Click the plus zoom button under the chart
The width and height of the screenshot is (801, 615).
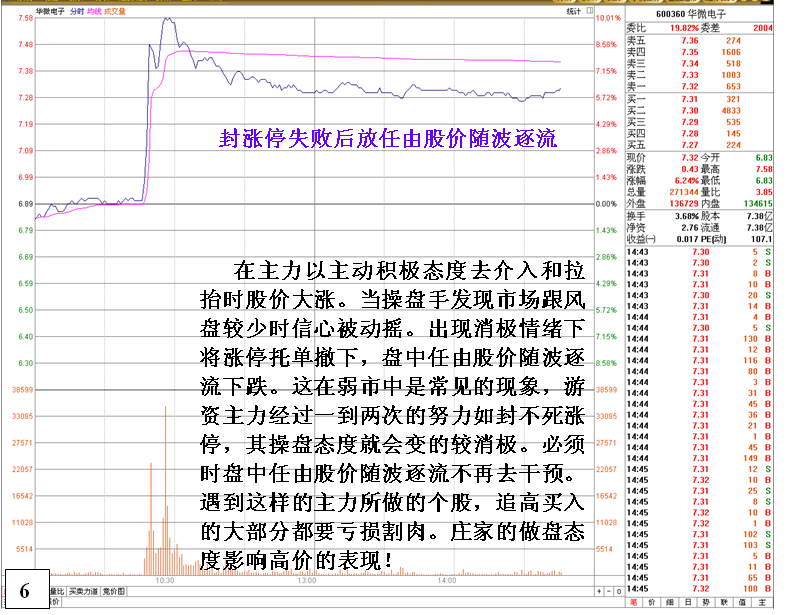pos(600,591)
